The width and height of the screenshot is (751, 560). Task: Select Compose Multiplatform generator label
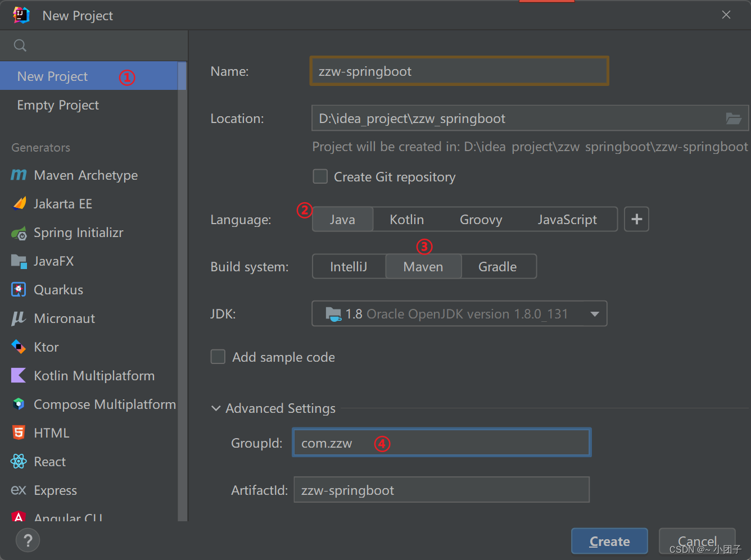[x=105, y=404]
